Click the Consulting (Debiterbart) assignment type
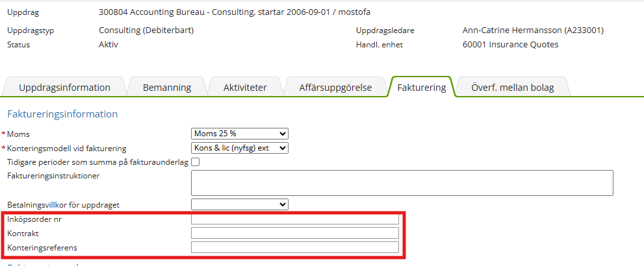 coord(146,30)
